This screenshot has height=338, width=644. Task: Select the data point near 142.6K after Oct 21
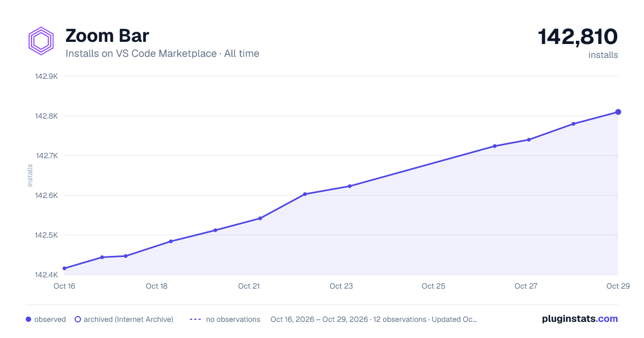(305, 194)
